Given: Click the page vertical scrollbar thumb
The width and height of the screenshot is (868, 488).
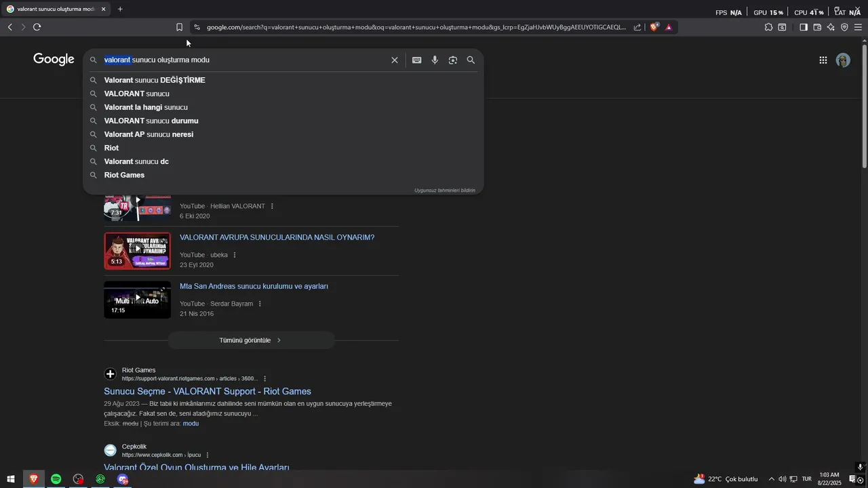Looking at the screenshot, I should click(864, 105).
